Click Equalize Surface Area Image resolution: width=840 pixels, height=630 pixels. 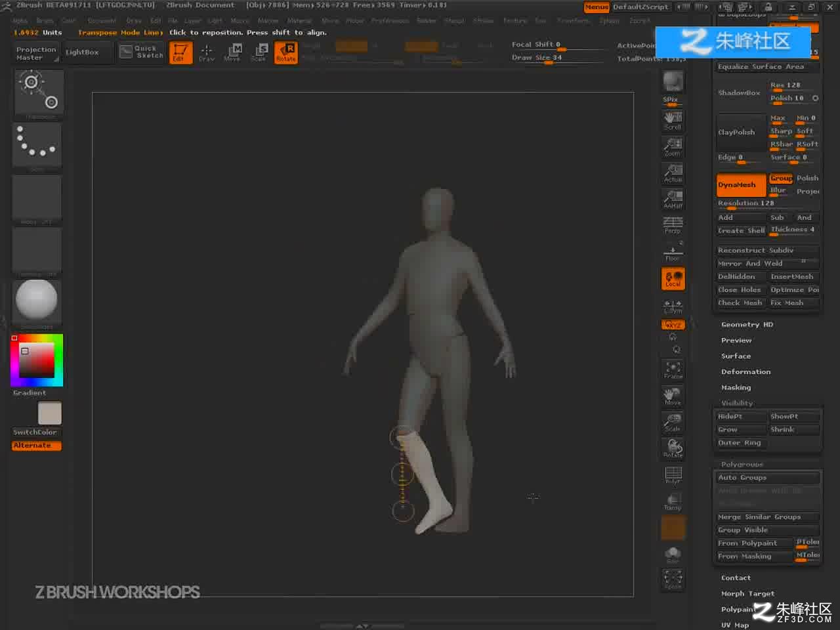tap(768, 67)
